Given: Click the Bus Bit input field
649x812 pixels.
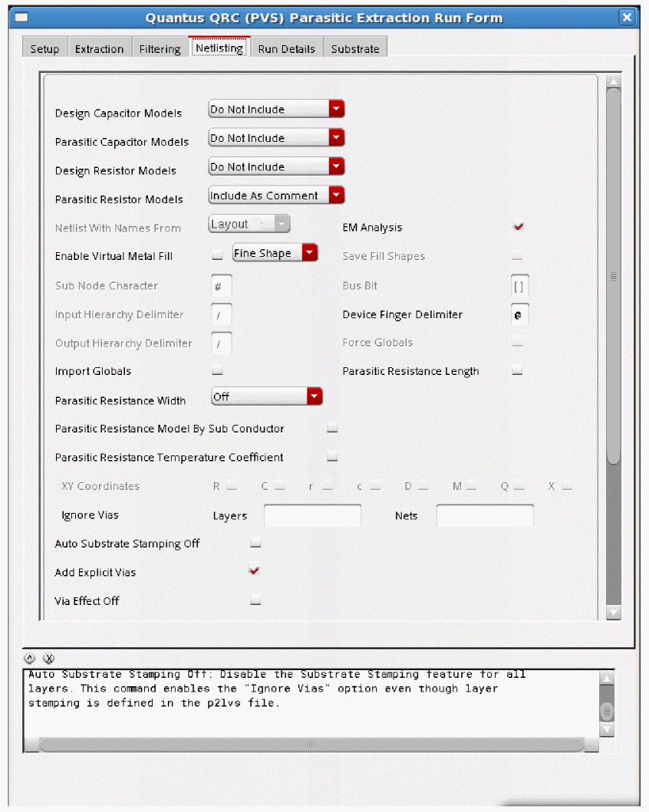Looking at the screenshot, I should (520, 286).
